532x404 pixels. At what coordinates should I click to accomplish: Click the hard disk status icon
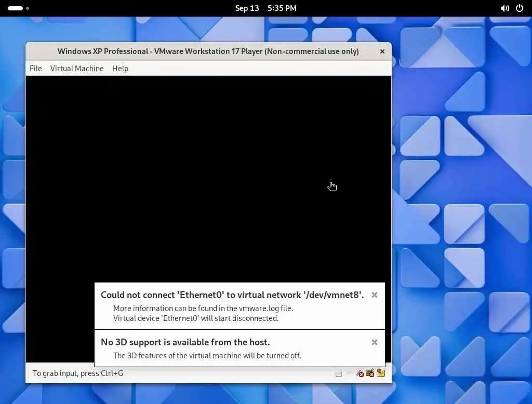point(339,373)
